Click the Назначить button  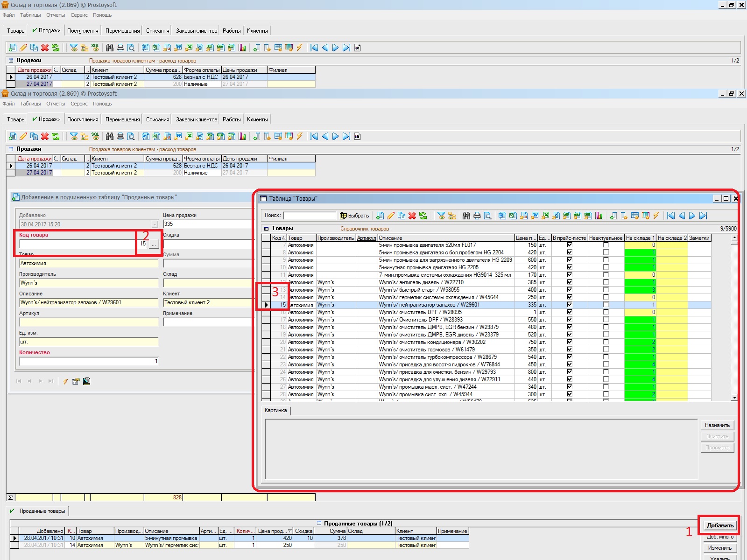[x=717, y=425]
